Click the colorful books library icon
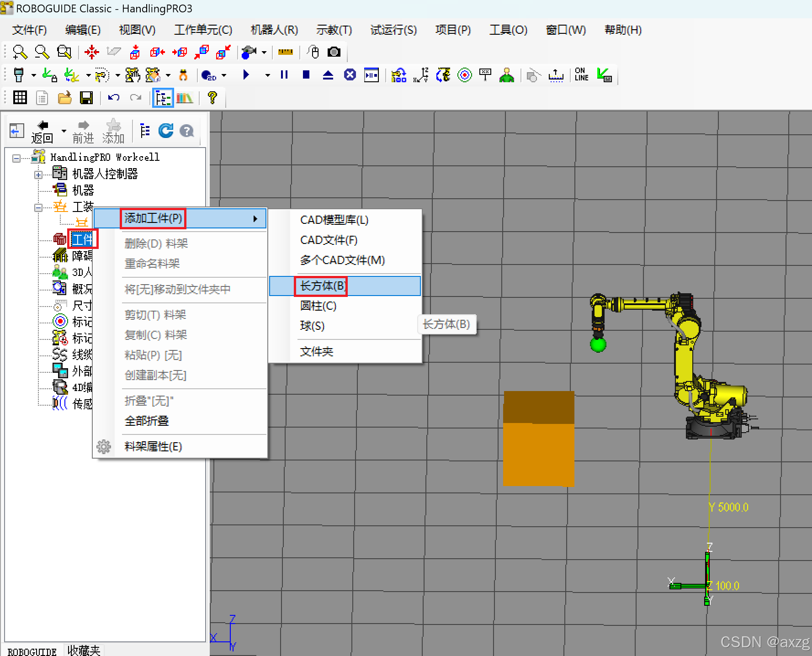Screen dimensions: 812x656 pos(185,98)
